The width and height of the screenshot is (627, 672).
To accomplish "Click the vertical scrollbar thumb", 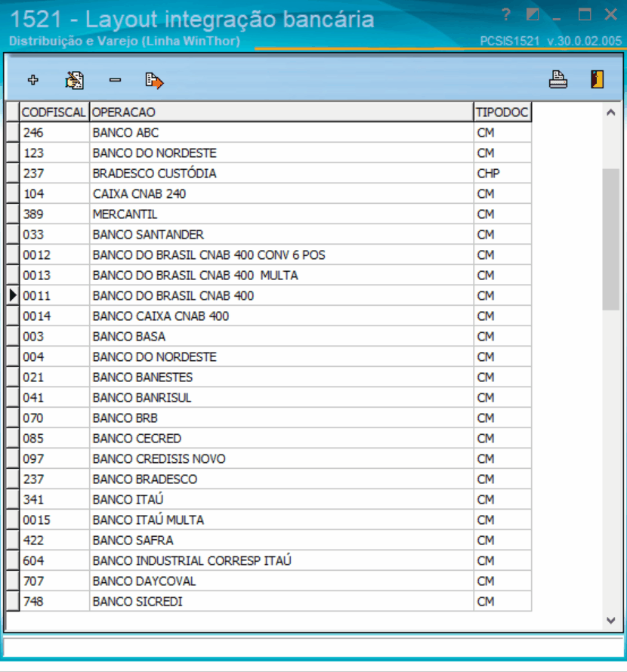I will (610, 239).
